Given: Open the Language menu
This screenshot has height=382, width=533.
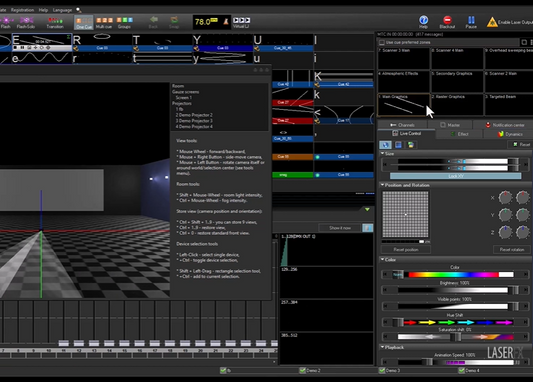Looking at the screenshot, I should (x=62, y=10).
